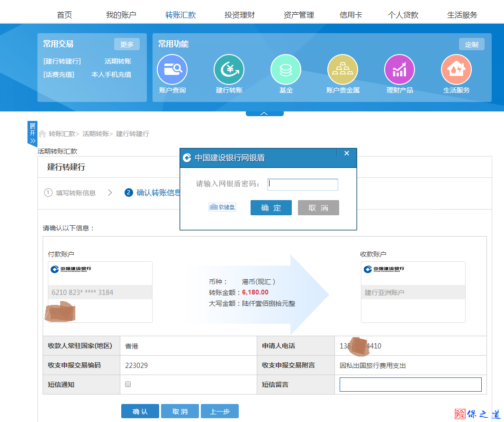Click the payee account CCB logo

384,269
